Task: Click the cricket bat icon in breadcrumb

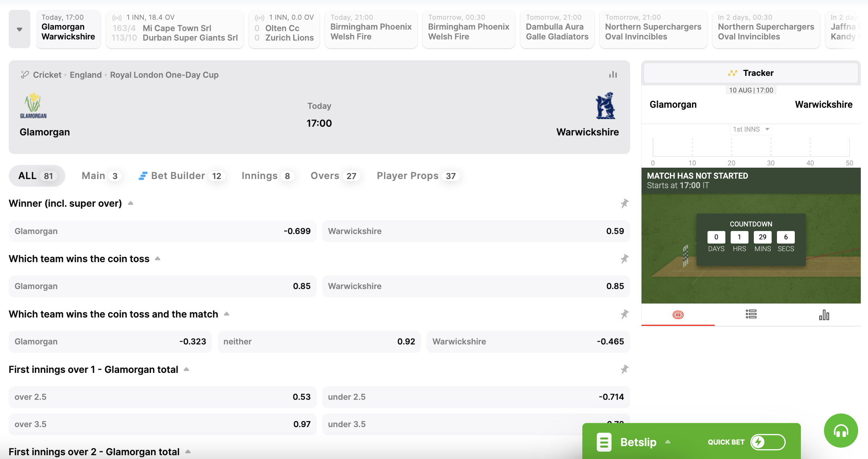Action: tap(25, 75)
